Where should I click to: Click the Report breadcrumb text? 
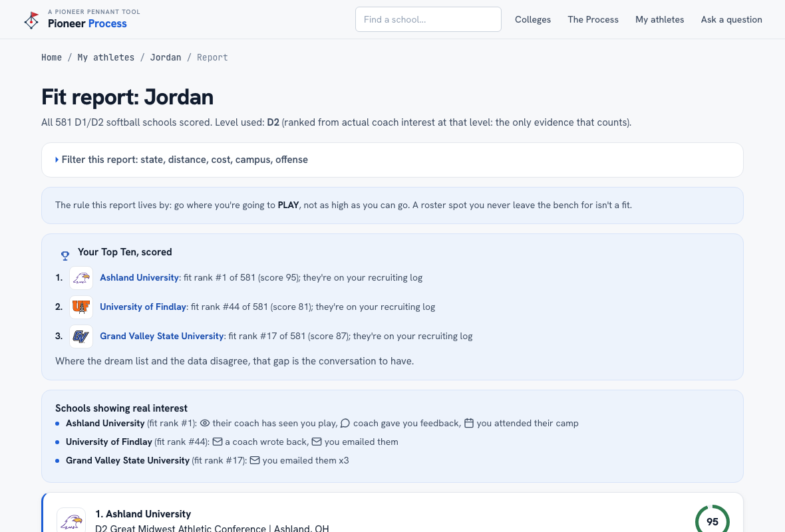(x=212, y=58)
